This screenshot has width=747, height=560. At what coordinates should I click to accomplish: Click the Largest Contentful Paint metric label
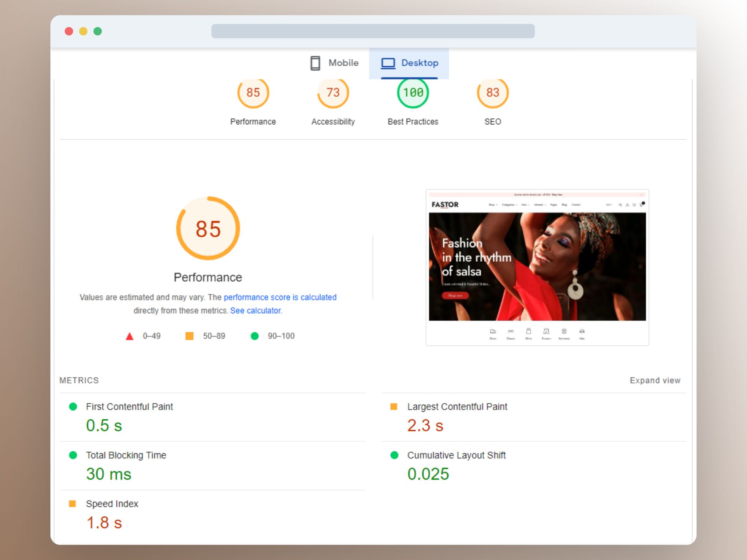[x=457, y=407]
